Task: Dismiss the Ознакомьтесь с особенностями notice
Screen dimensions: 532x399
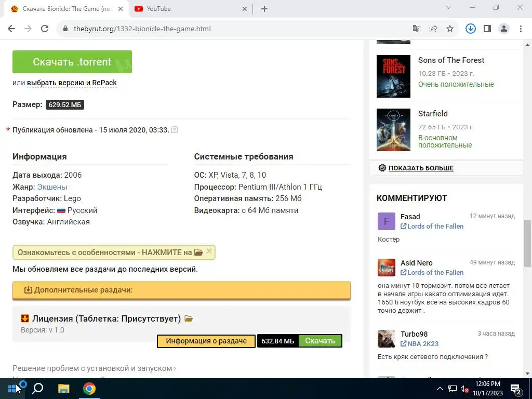Action: pyautogui.click(x=209, y=251)
